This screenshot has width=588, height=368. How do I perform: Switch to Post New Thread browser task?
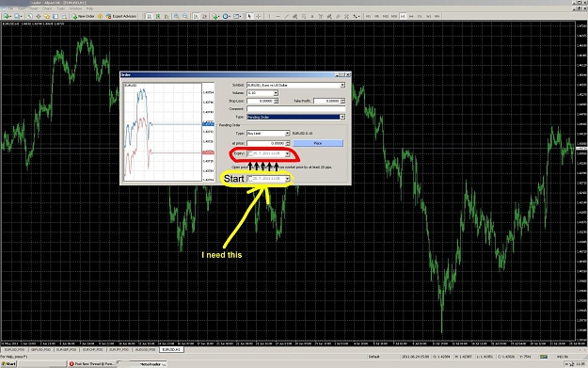92,364
